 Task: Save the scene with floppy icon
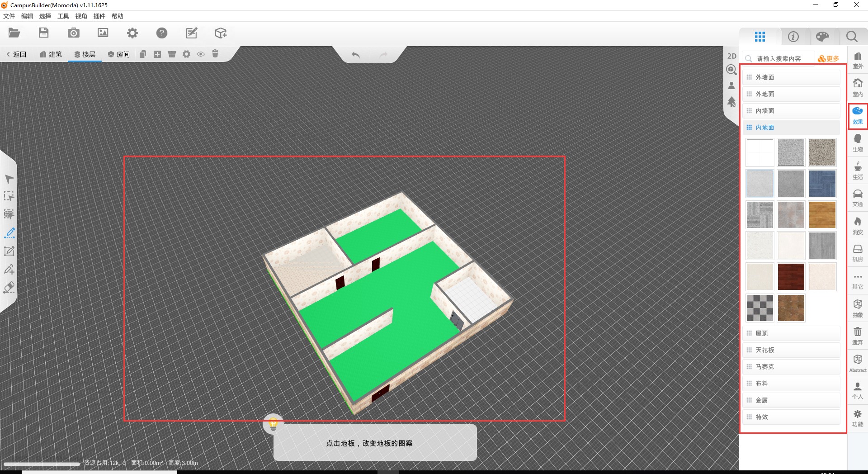43,33
